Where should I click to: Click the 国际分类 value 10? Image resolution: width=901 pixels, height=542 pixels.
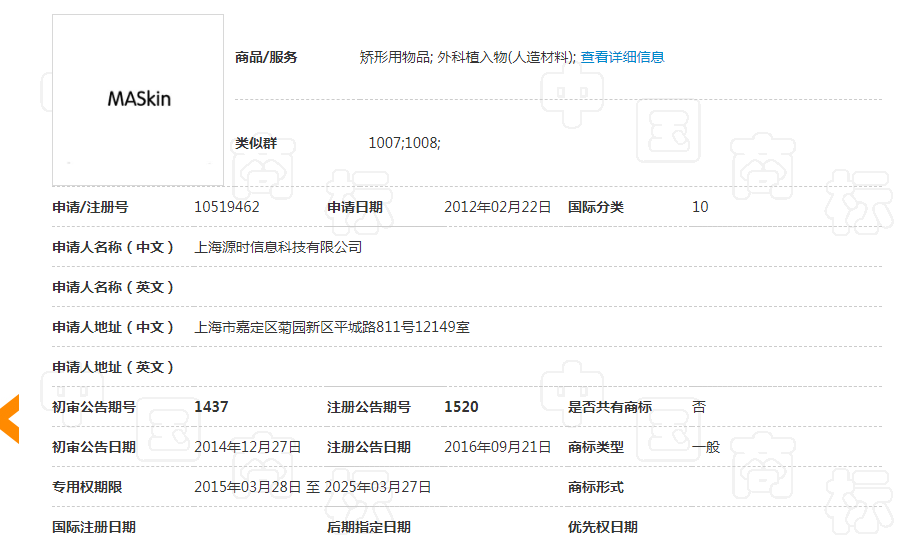click(x=700, y=207)
